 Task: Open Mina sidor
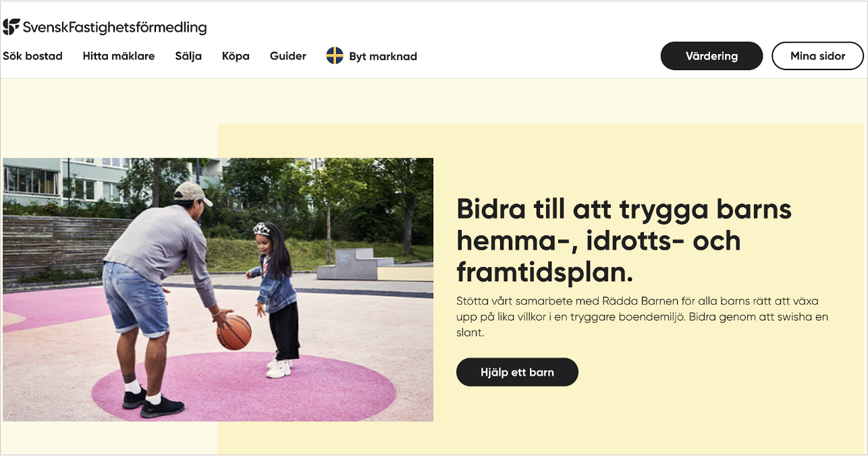pyautogui.click(x=817, y=56)
